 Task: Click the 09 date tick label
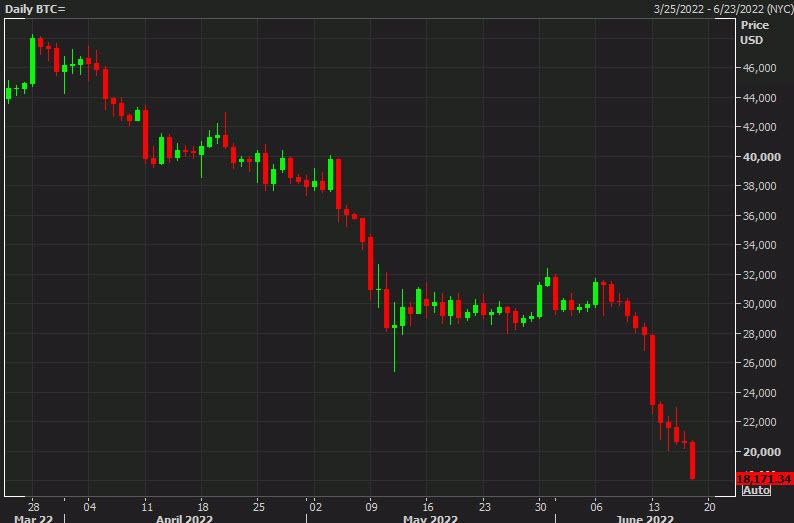pos(371,507)
